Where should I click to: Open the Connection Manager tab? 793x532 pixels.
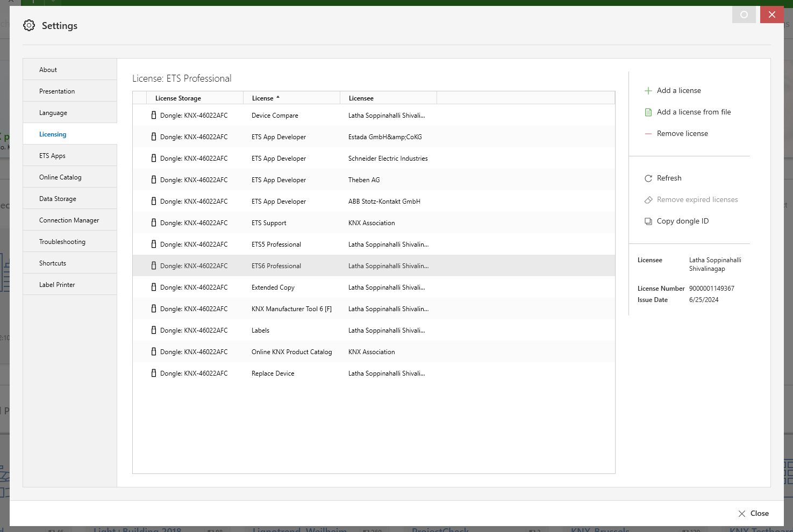pyautogui.click(x=70, y=220)
